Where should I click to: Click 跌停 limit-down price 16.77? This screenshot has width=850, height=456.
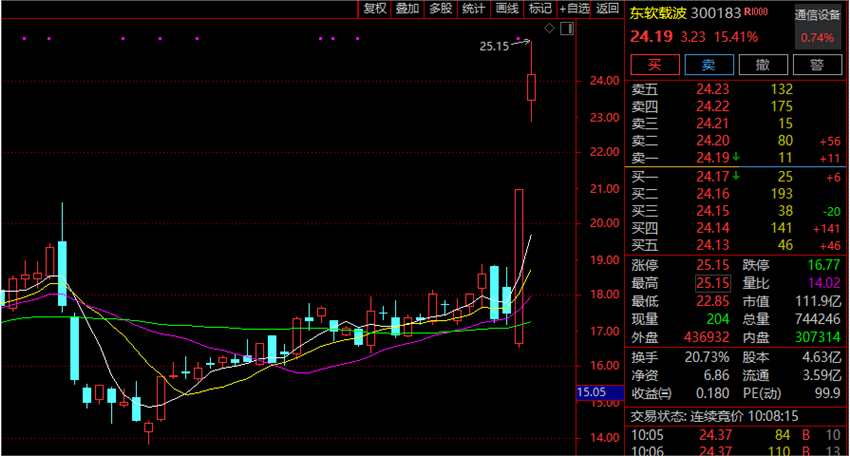pos(824,265)
